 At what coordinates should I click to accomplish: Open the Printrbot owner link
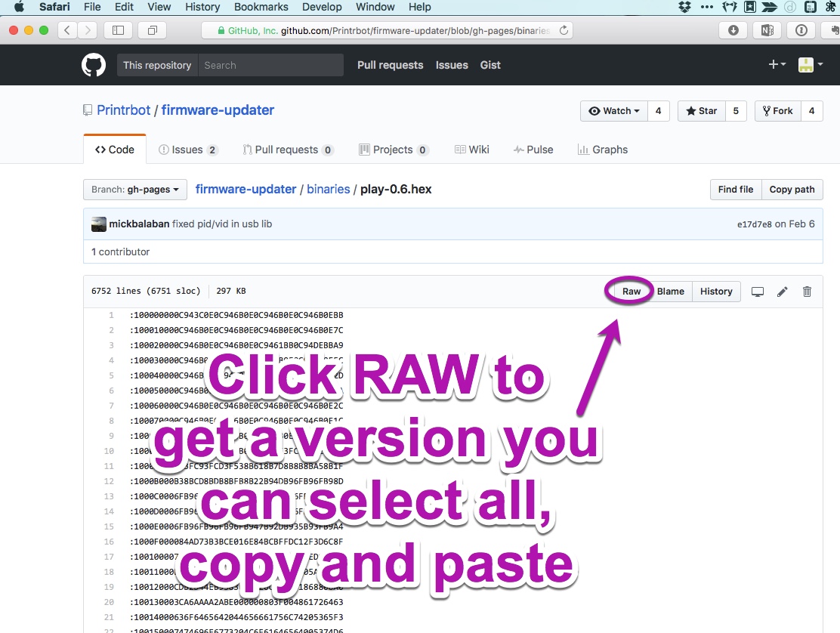[123, 110]
